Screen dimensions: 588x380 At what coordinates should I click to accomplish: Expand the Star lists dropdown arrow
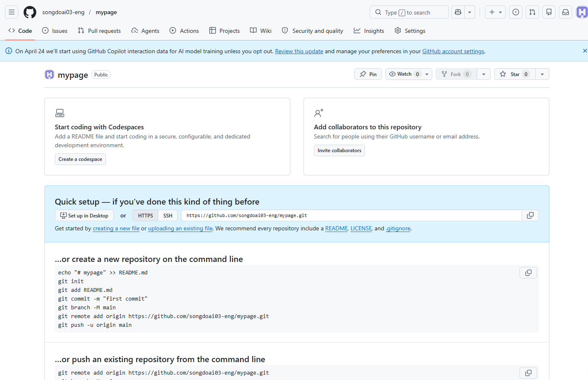(x=542, y=74)
